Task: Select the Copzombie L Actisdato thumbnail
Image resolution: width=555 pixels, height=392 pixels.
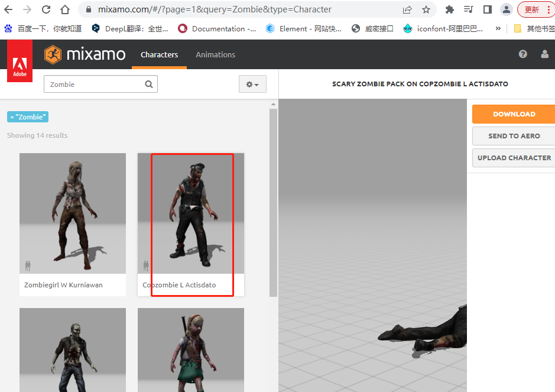Action: pos(191,213)
